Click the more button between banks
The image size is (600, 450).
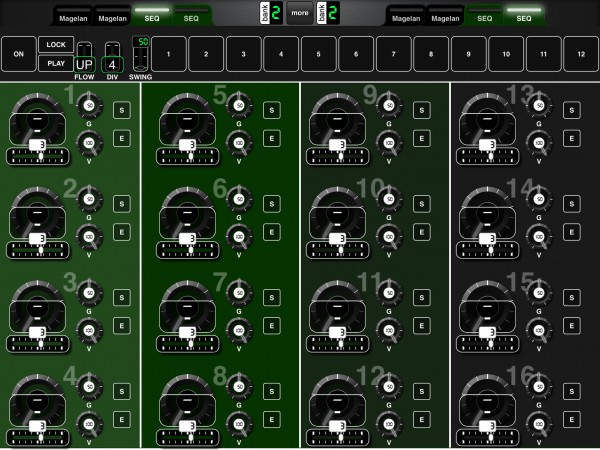coord(300,13)
